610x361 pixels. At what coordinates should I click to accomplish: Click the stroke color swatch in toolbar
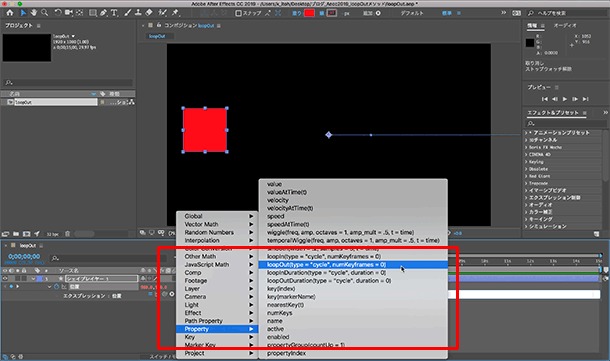(x=331, y=13)
